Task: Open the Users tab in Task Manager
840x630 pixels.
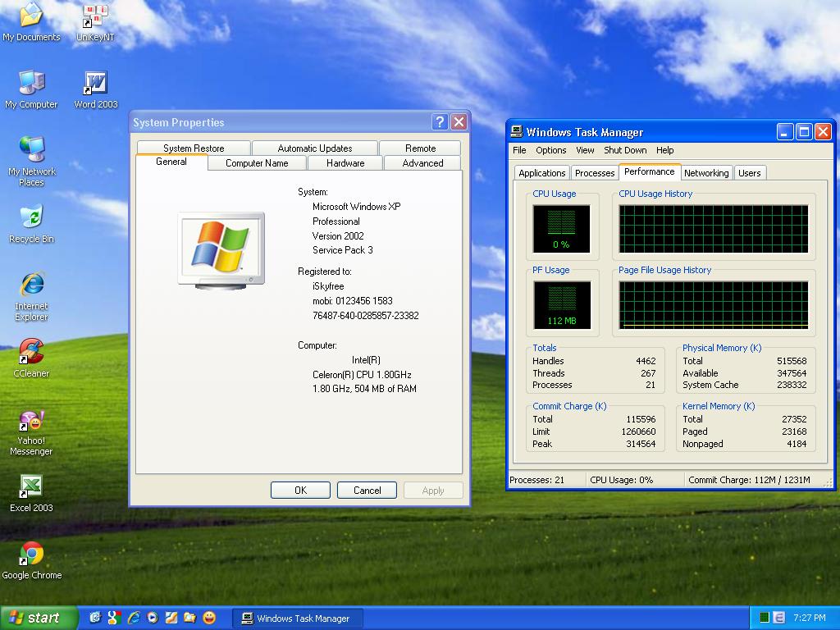Action: point(750,173)
